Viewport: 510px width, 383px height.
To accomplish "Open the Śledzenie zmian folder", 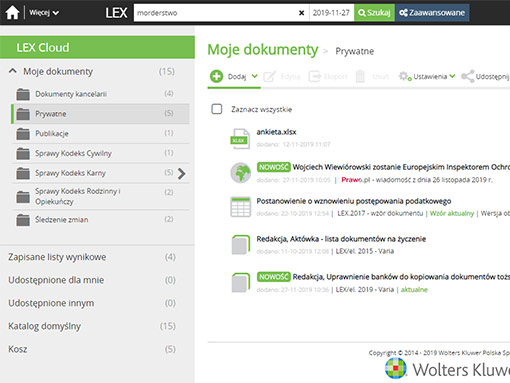I will (62, 220).
